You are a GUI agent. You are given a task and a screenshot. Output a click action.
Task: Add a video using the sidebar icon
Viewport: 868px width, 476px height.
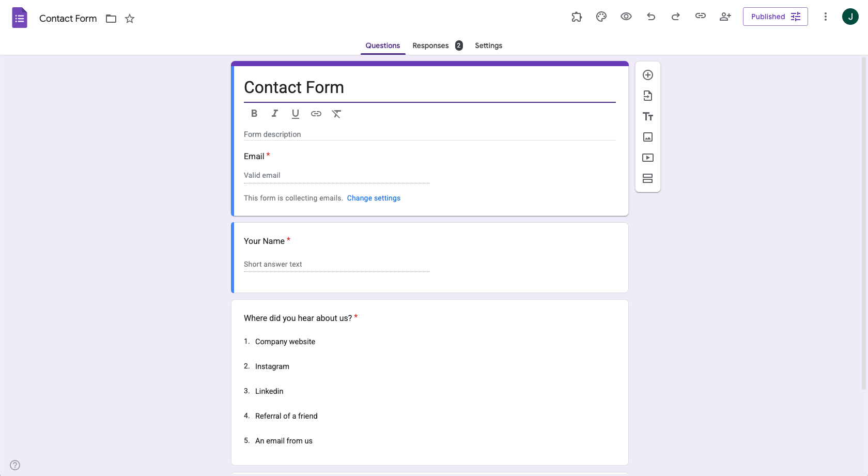click(647, 158)
